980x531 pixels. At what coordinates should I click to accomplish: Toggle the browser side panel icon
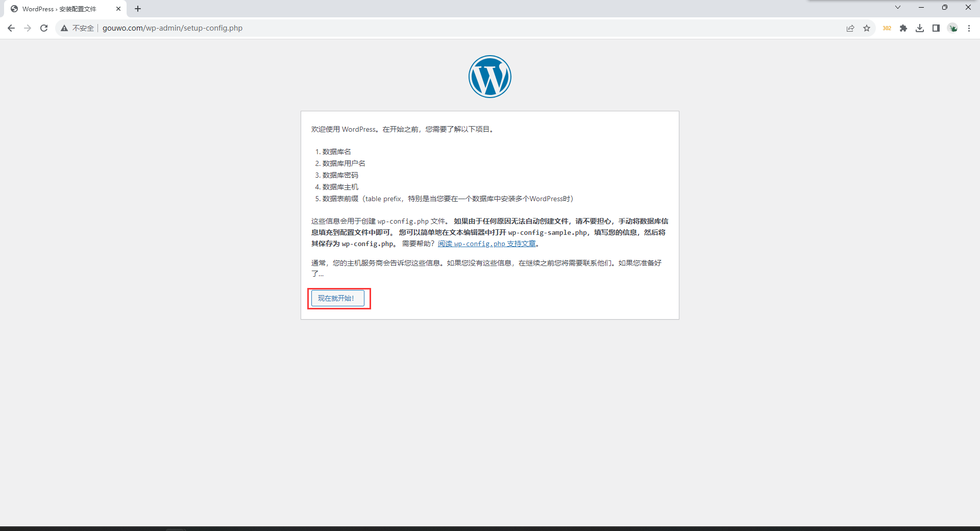(936, 28)
